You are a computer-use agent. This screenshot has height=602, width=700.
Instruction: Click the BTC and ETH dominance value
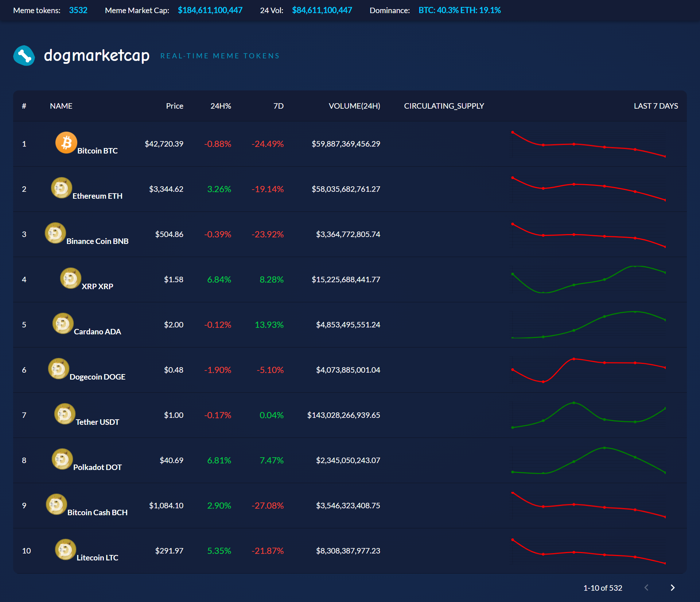460,10
